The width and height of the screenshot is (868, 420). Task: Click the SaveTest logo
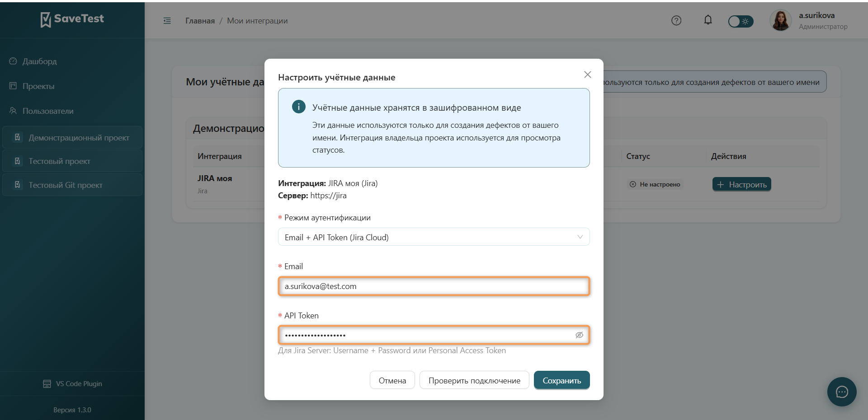72,19
